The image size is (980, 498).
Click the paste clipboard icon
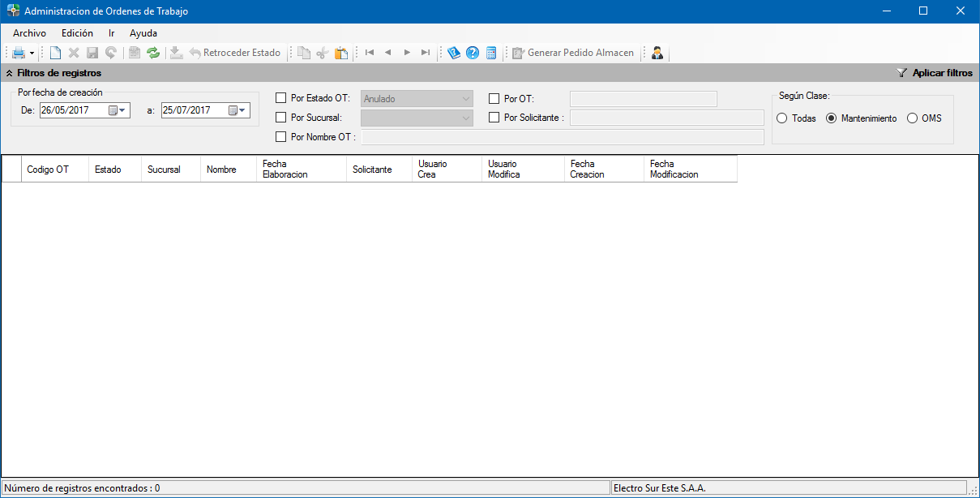[341, 53]
